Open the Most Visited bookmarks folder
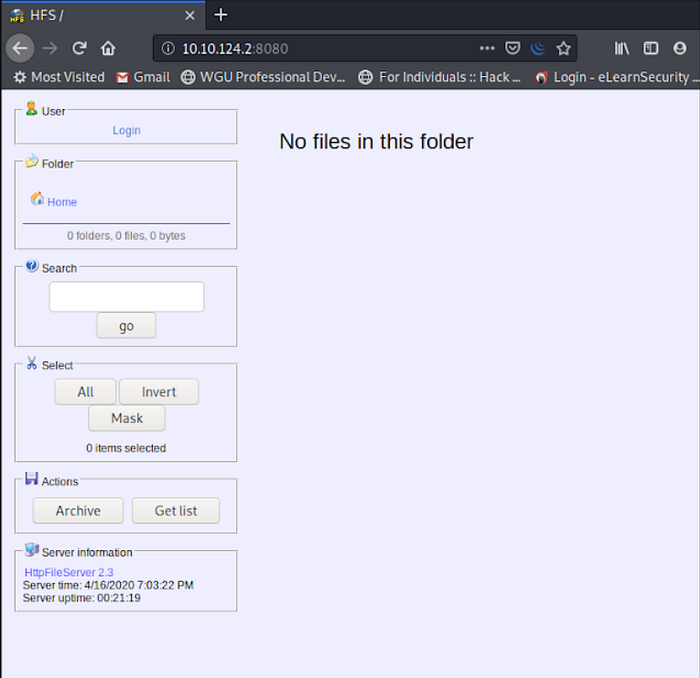This screenshot has width=700, height=678. tap(59, 77)
